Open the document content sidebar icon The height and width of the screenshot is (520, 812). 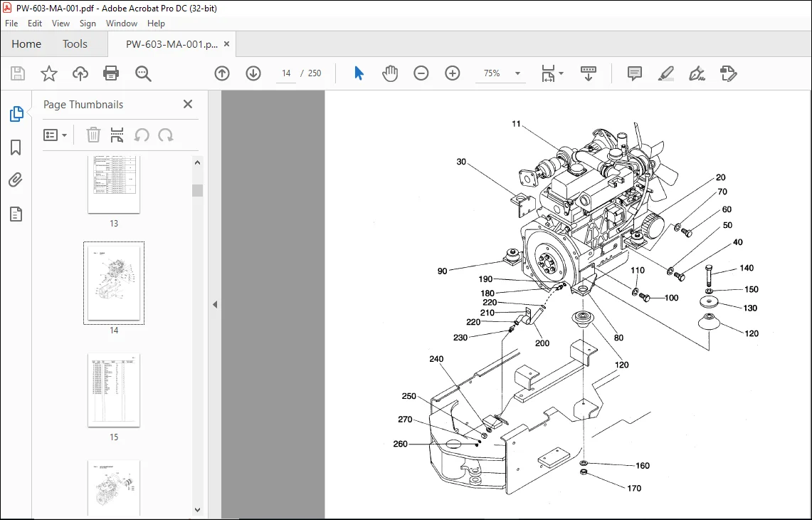click(16, 214)
